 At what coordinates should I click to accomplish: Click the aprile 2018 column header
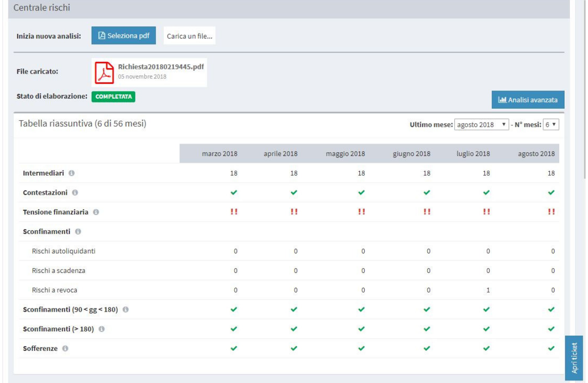click(280, 154)
